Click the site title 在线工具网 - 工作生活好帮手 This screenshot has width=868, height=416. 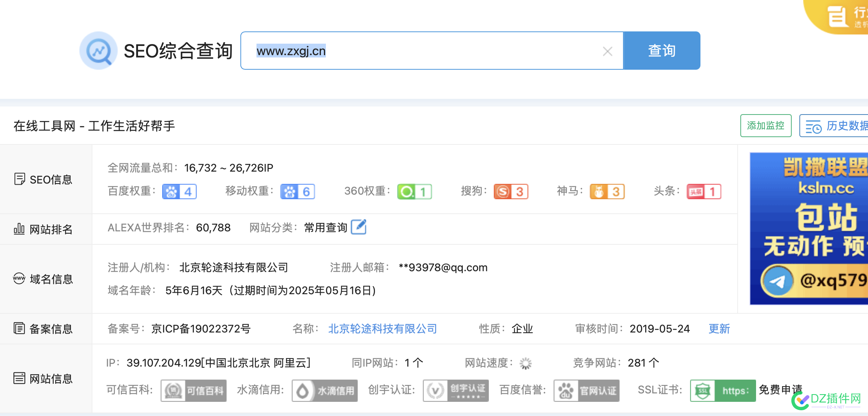94,126
